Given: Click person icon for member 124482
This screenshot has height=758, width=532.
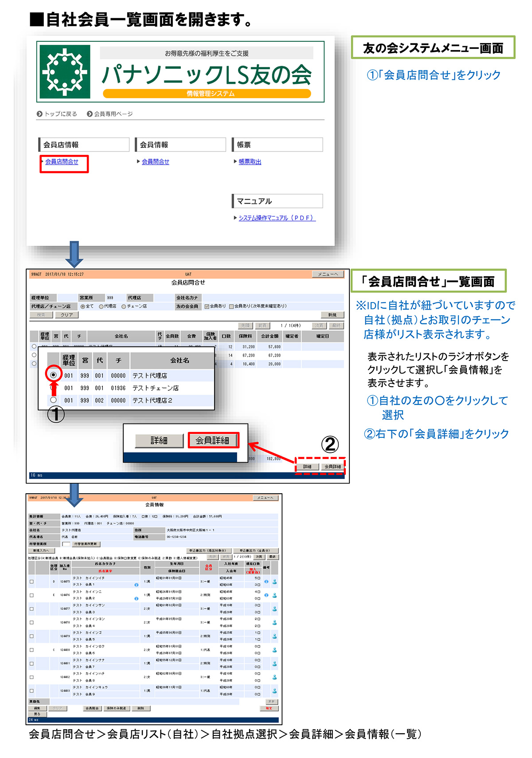Looking at the screenshot, I should click(x=274, y=677).
